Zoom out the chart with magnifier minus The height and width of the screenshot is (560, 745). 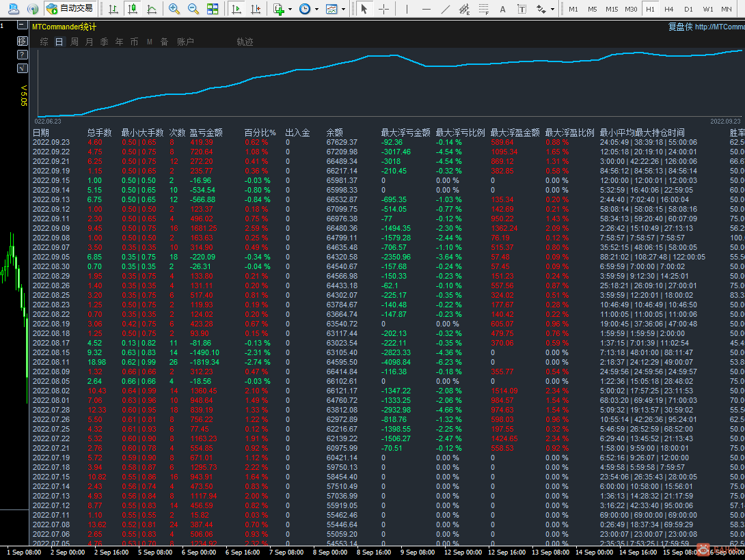click(193, 9)
